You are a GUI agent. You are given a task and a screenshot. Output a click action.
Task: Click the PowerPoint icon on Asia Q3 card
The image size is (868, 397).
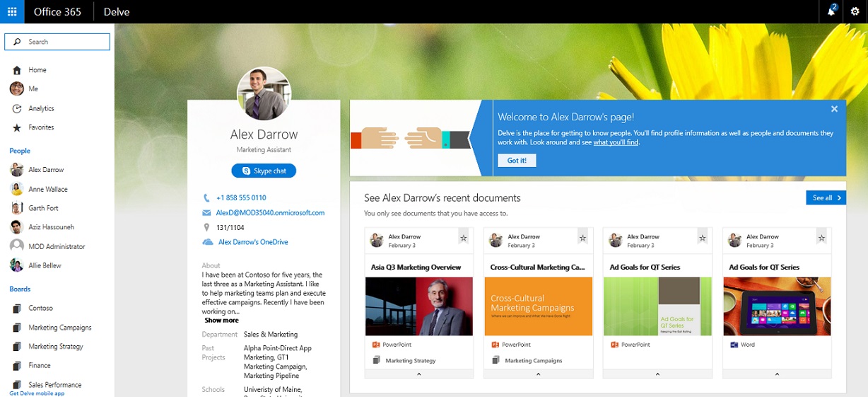point(376,345)
